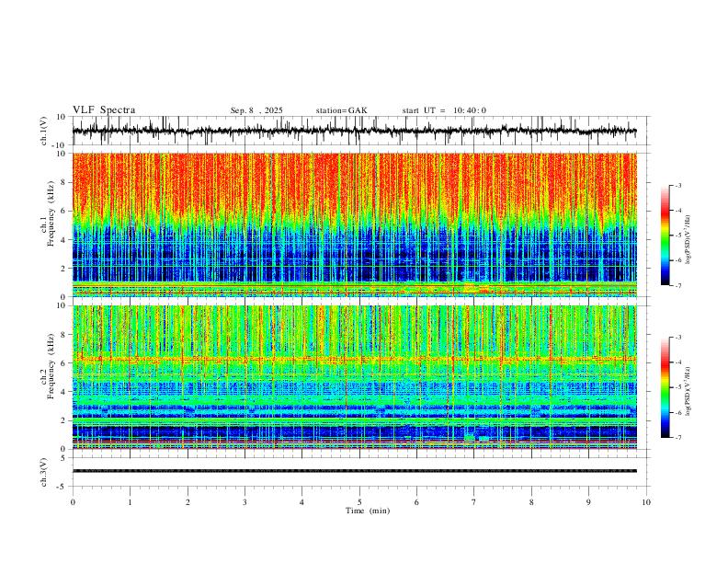The image size is (728, 563).
Task: Click the 'Time (min)' axis label
Action: coord(368,511)
